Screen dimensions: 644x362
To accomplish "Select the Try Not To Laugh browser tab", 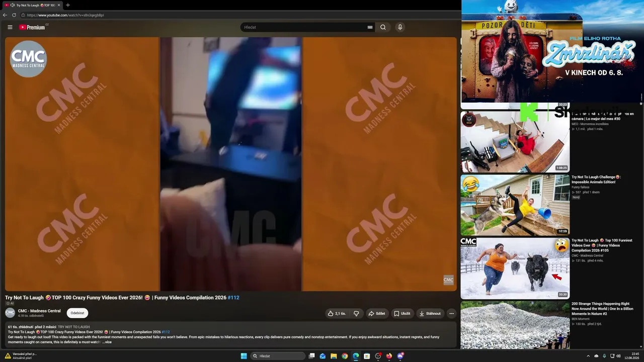I will click(x=32, y=5).
